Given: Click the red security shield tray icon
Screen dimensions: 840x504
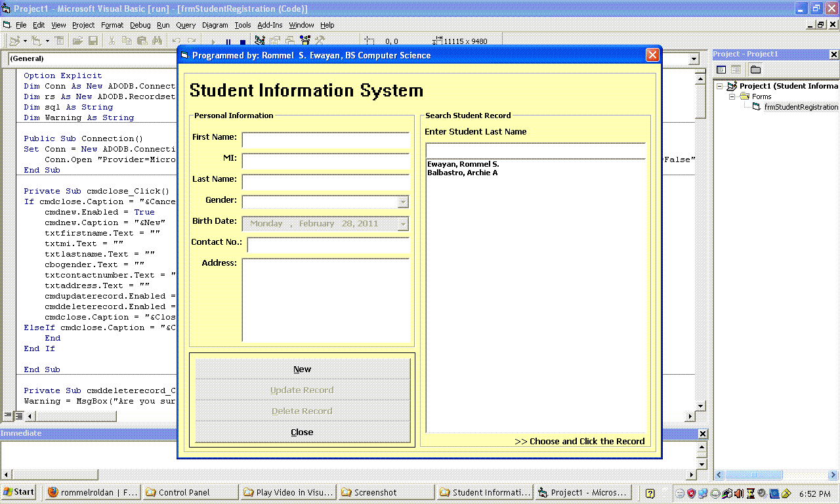Looking at the screenshot, I should click(x=691, y=493).
